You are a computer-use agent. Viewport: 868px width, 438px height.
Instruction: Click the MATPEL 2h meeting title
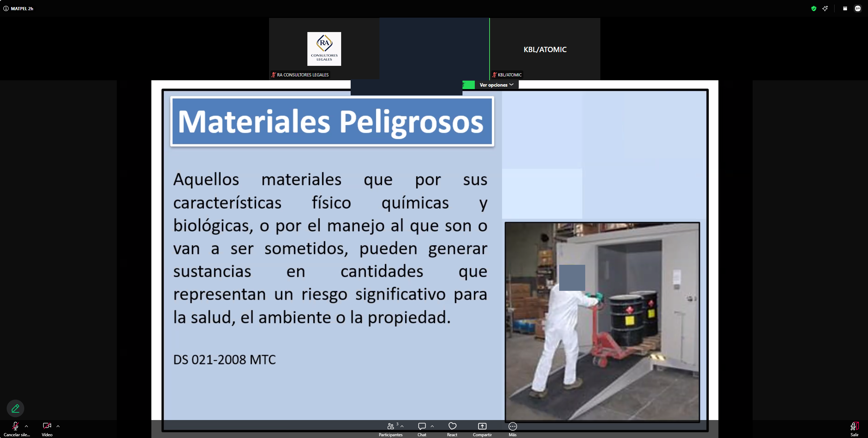pos(22,8)
